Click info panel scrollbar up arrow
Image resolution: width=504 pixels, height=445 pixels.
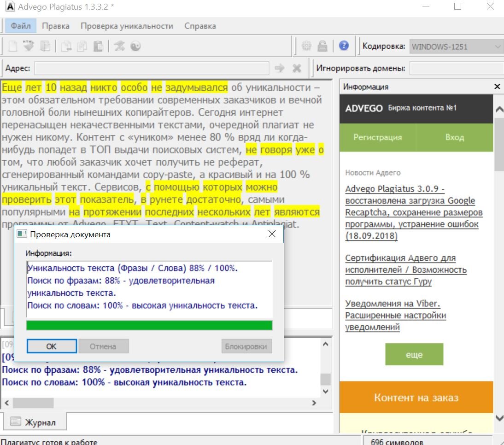[499, 109]
